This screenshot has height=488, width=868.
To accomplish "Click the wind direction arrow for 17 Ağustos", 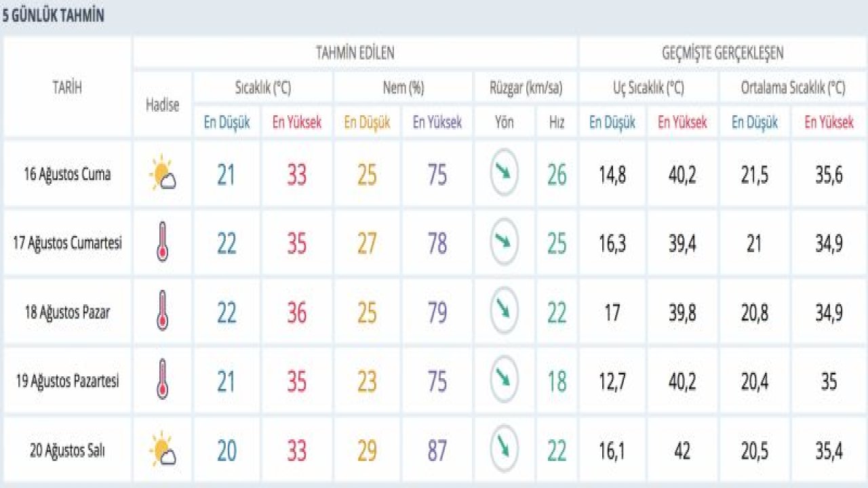I will (504, 242).
